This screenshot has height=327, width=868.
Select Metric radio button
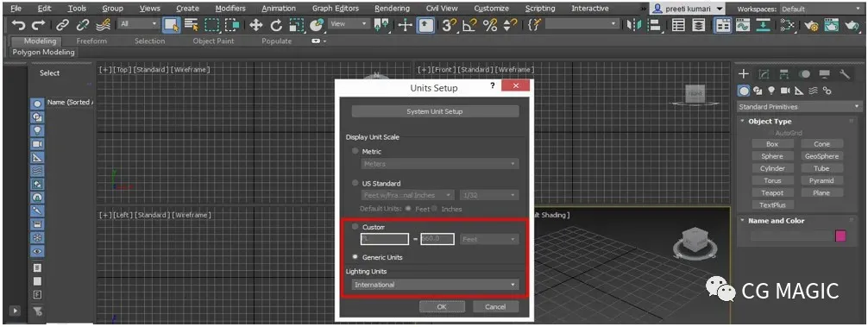(x=355, y=151)
